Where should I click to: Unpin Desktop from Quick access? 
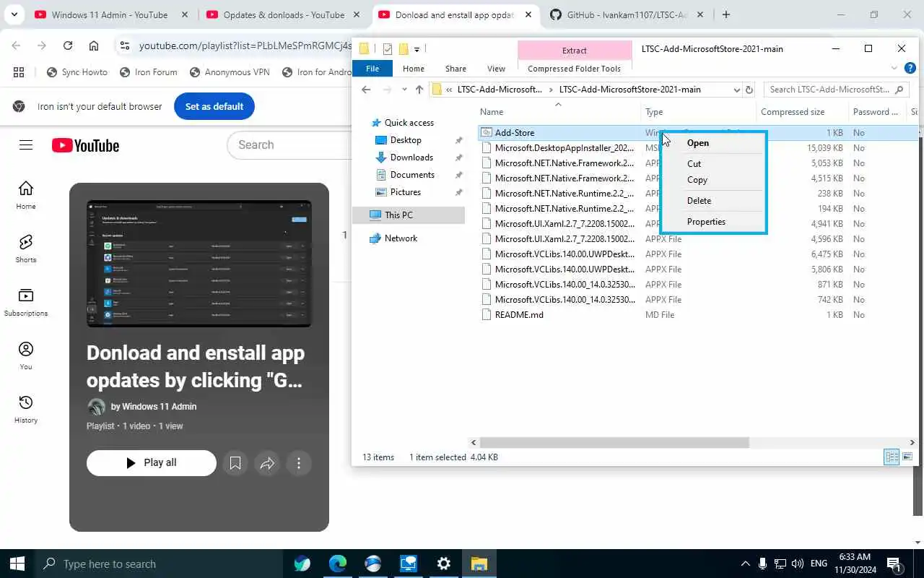click(x=458, y=140)
